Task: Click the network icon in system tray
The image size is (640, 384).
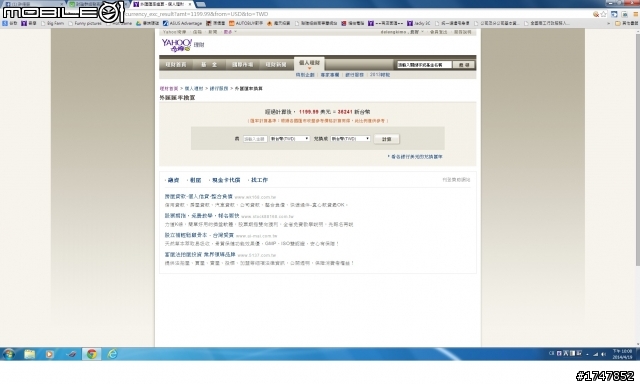Action: coord(596,354)
